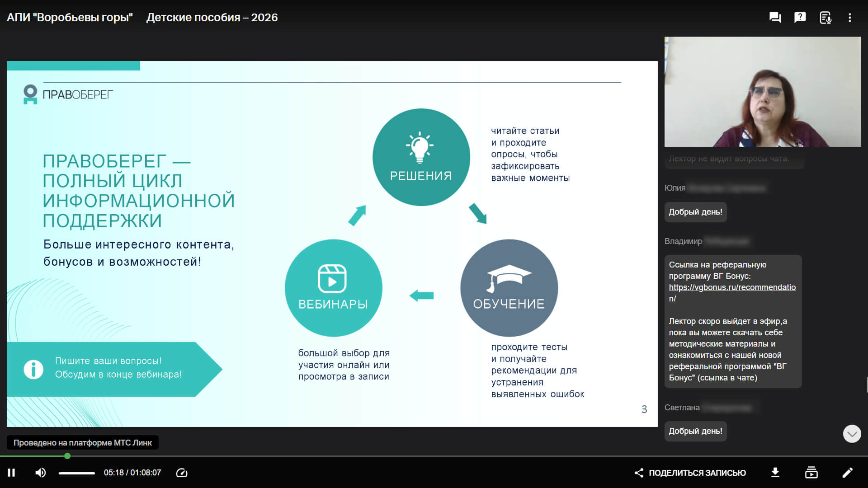
Task: Open the three-dot more options menu
Action: click(850, 18)
